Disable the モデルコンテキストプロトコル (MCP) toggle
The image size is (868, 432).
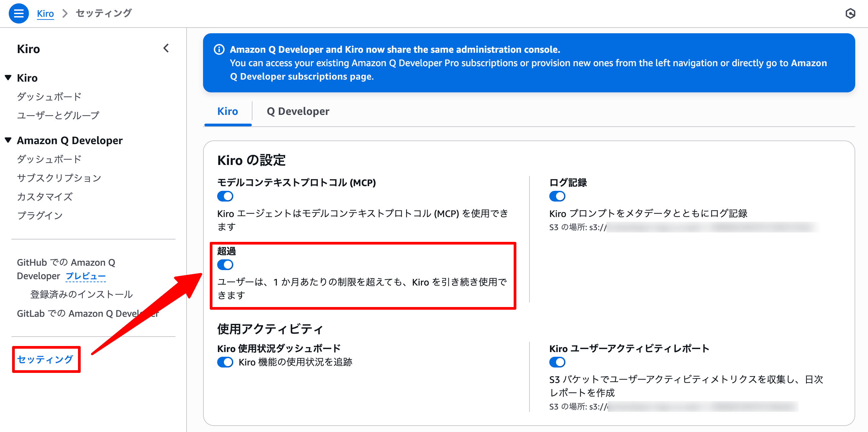coord(225,196)
